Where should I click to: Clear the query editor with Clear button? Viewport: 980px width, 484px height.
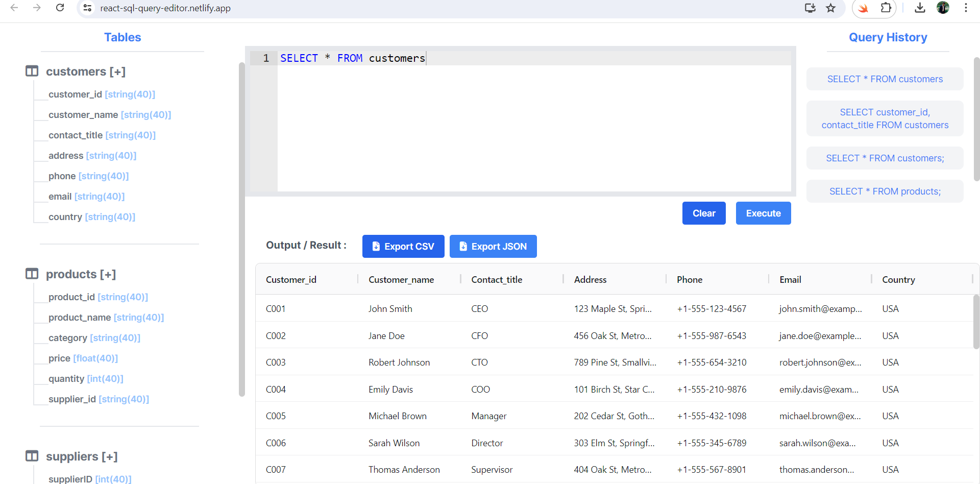703,213
